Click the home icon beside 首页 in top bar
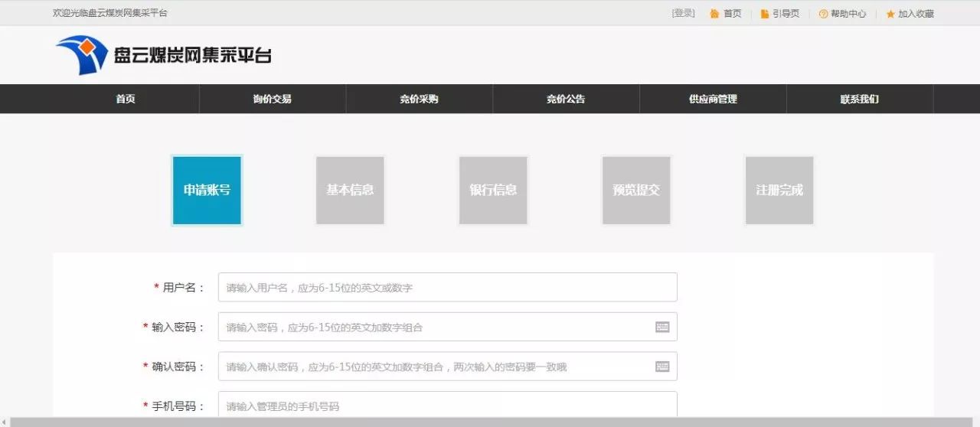The image size is (980, 427). [714, 14]
